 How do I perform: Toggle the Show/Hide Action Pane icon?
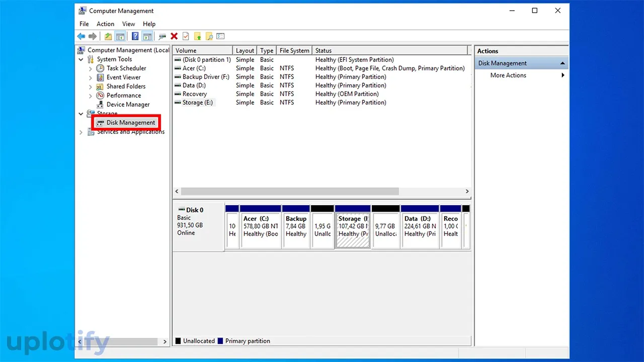[147, 36]
